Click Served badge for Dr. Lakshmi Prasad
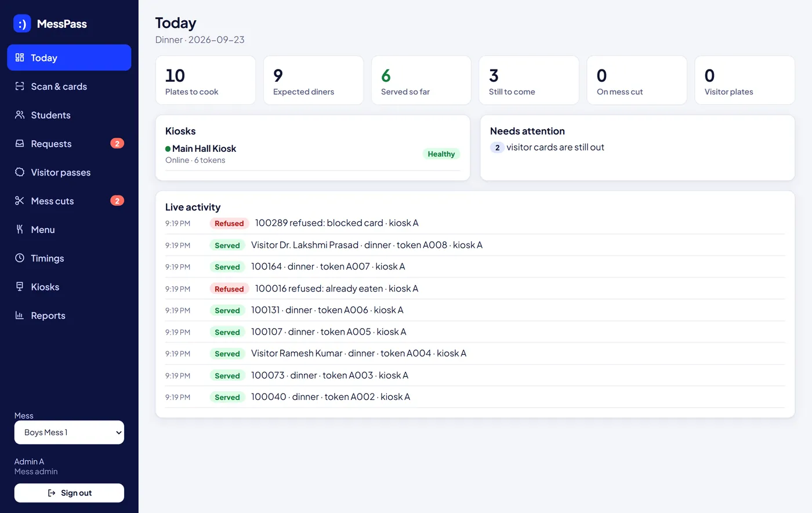The height and width of the screenshot is (513, 812). point(227,245)
